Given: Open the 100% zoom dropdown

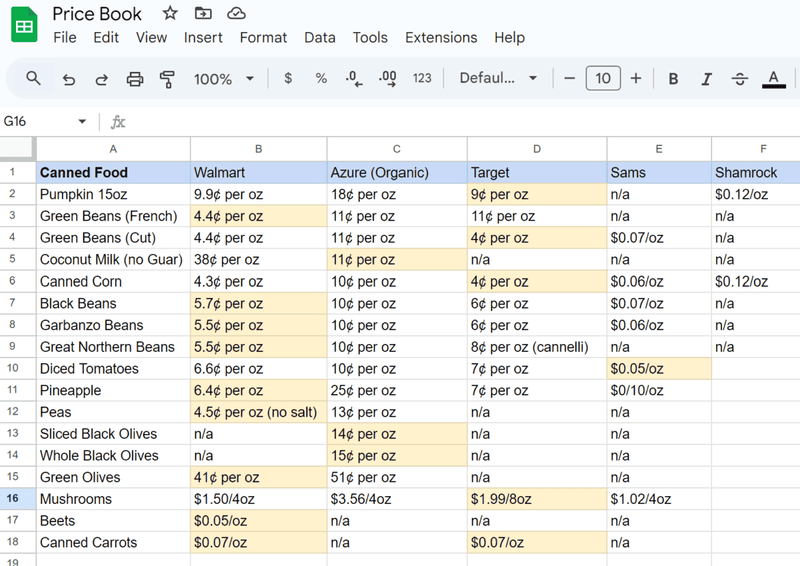Looking at the screenshot, I should 224,79.
